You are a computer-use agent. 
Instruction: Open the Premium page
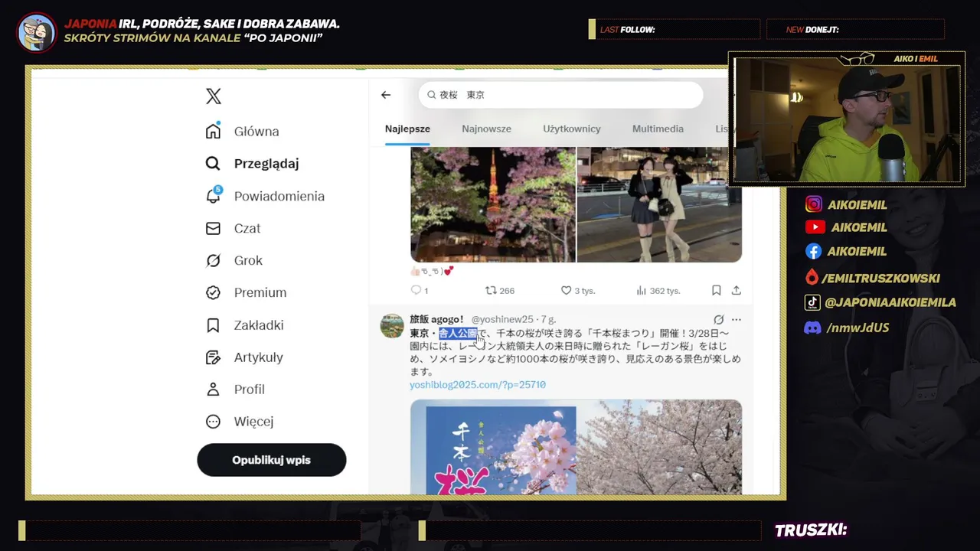tap(246, 292)
